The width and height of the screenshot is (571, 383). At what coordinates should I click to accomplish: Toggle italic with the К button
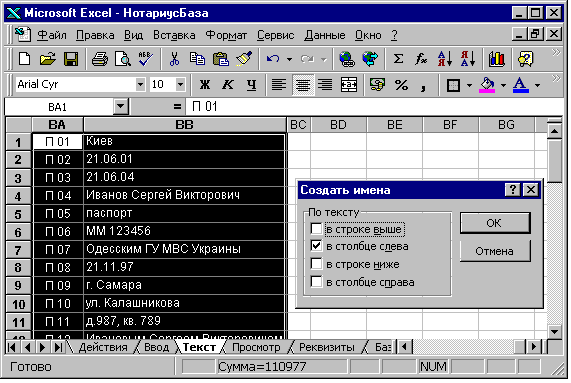pyautogui.click(x=228, y=85)
